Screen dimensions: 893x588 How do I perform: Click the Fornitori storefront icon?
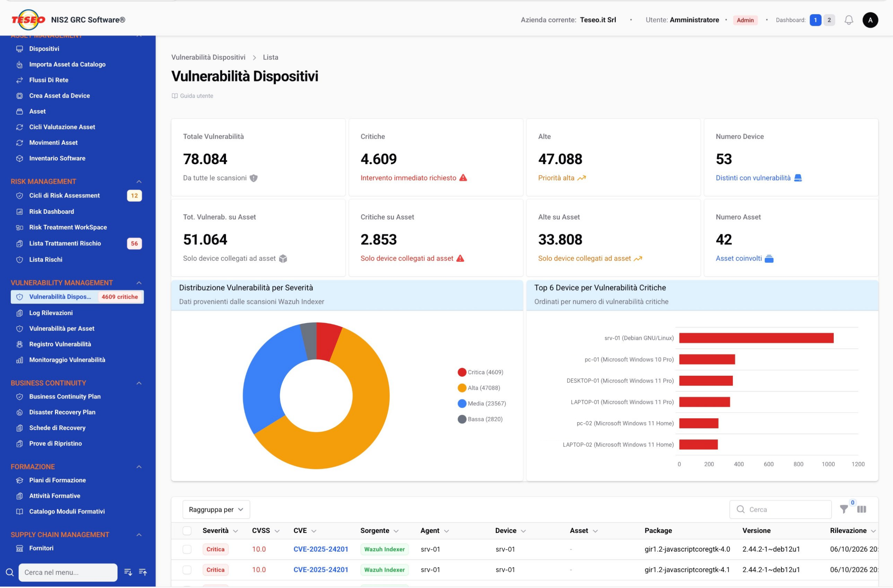coord(20,548)
